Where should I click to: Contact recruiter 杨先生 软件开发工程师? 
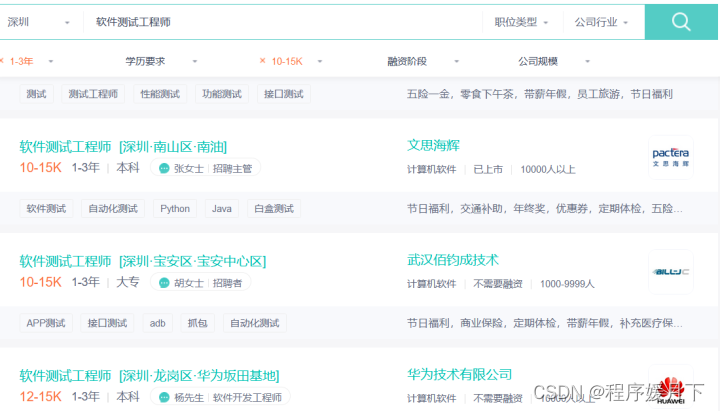[x=220, y=397]
